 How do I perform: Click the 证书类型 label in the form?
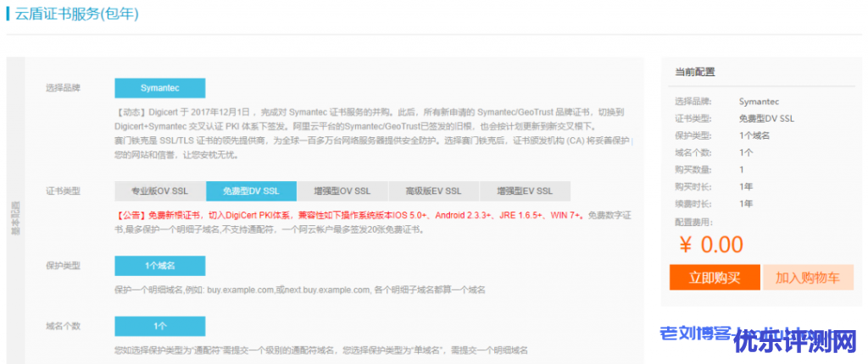(63, 190)
